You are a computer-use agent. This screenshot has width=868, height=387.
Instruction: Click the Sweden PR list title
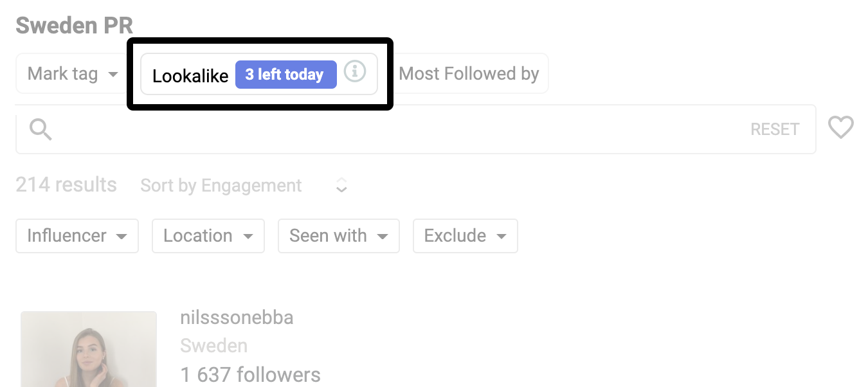pos(75,26)
